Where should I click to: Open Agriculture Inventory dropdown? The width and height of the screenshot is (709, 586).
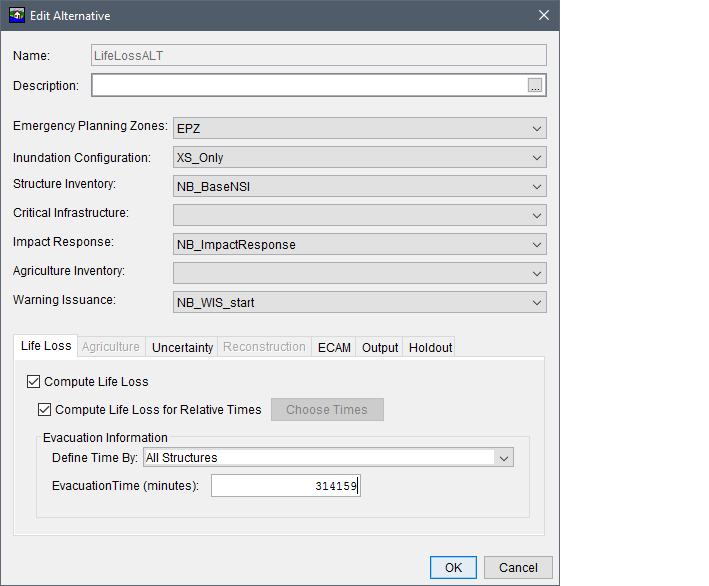tap(359, 273)
